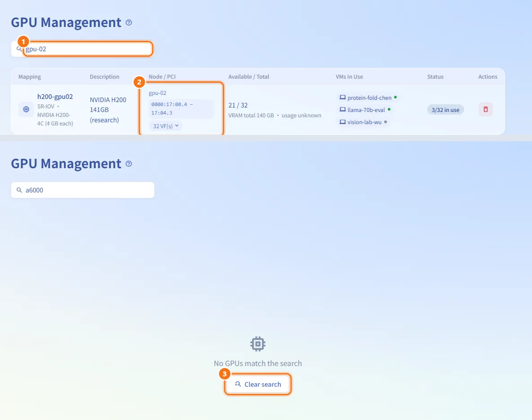
Task: Open help icon beside upper GPU Management title
Action: click(129, 22)
